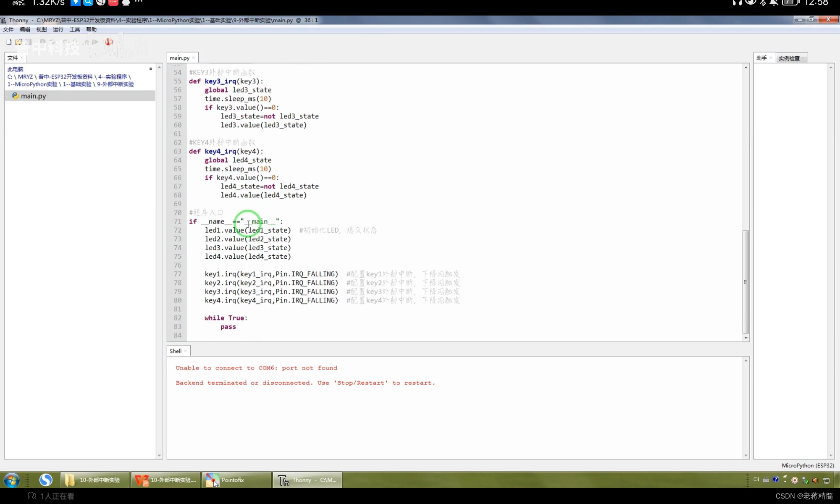Viewport: 840px width, 504px height.
Task: Open a file with the folder toolbar icon
Action: pos(18,42)
